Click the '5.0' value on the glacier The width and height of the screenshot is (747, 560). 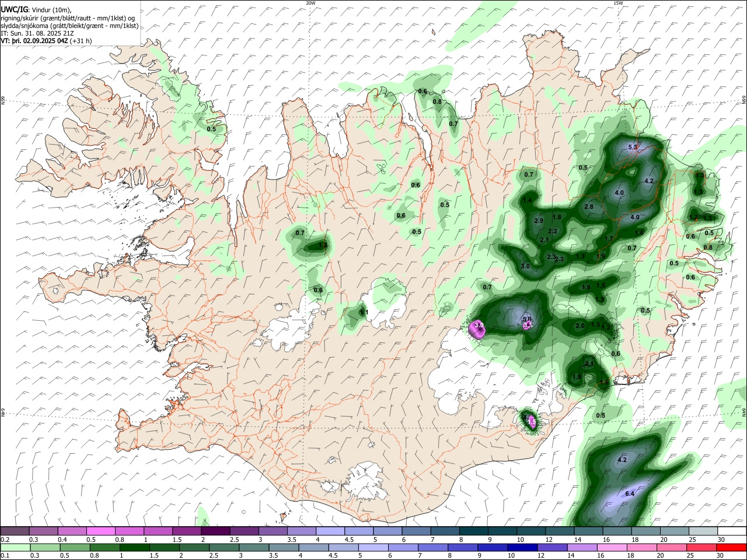(527, 319)
